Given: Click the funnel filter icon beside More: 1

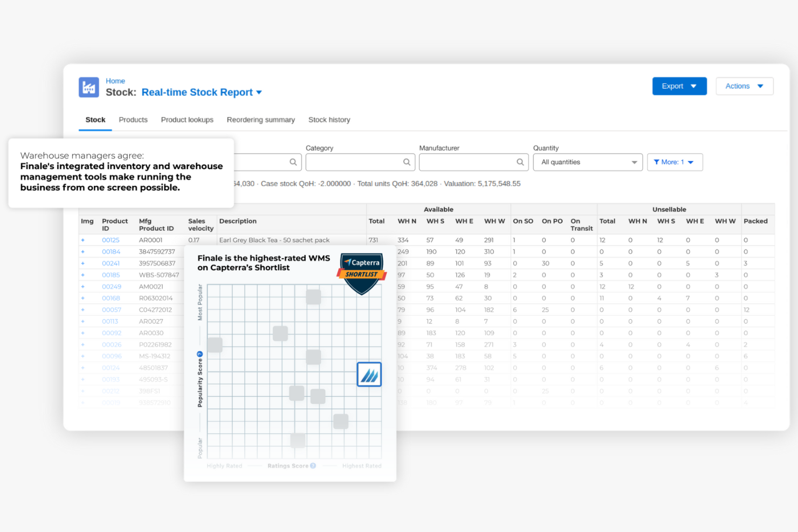Looking at the screenshot, I should pos(657,162).
